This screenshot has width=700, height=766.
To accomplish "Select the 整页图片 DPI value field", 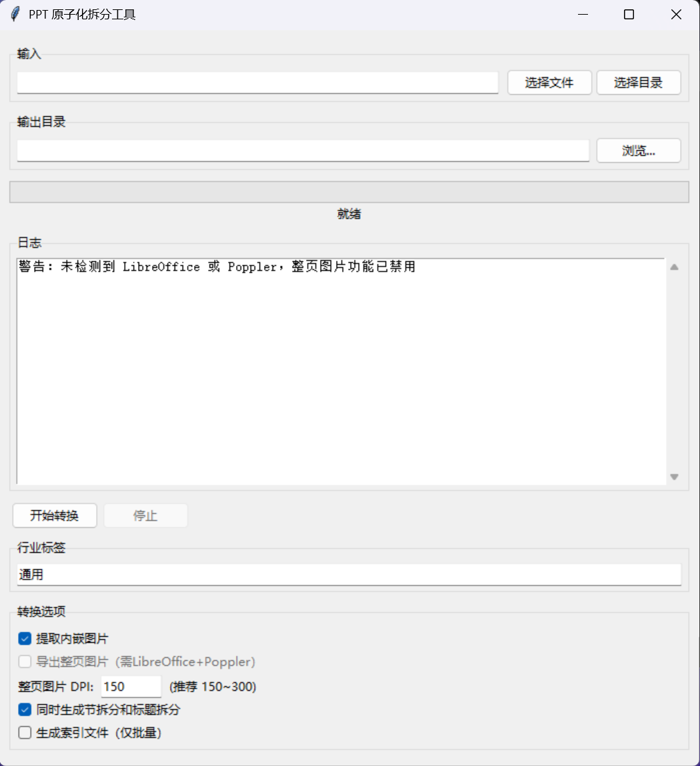I will [131, 686].
